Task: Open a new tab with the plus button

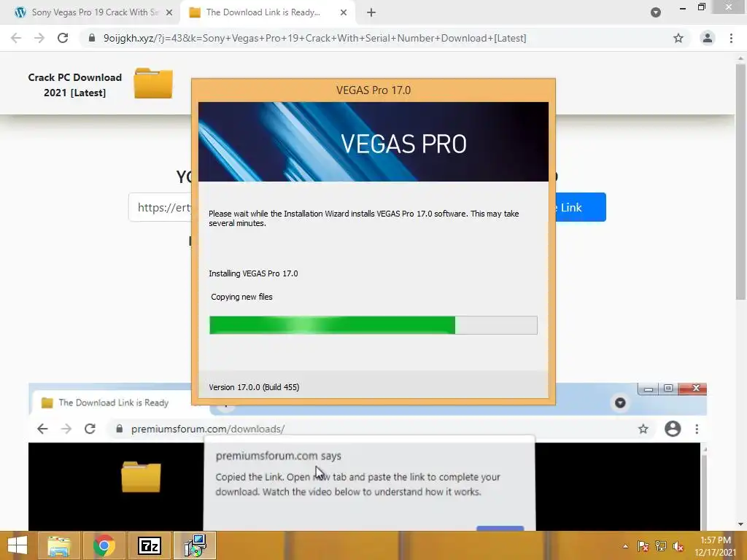Action: (371, 12)
